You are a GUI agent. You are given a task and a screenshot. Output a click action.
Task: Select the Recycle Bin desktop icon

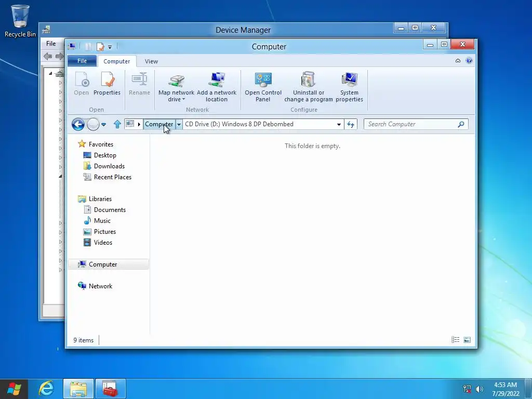point(20,21)
